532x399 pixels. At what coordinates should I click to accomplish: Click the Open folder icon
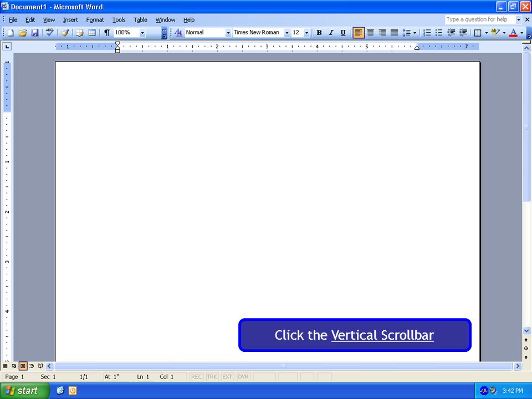coord(22,33)
